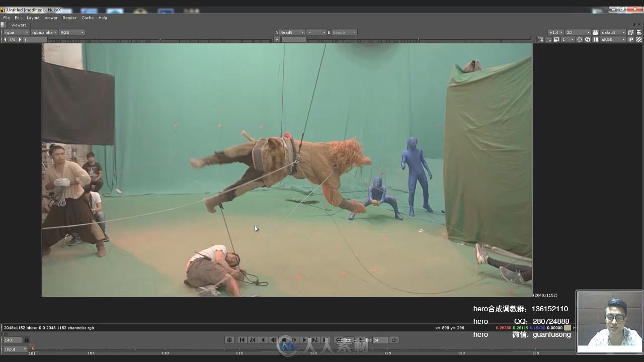Open the Cache menu
This screenshot has height=362, width=644.
(88, 18)
